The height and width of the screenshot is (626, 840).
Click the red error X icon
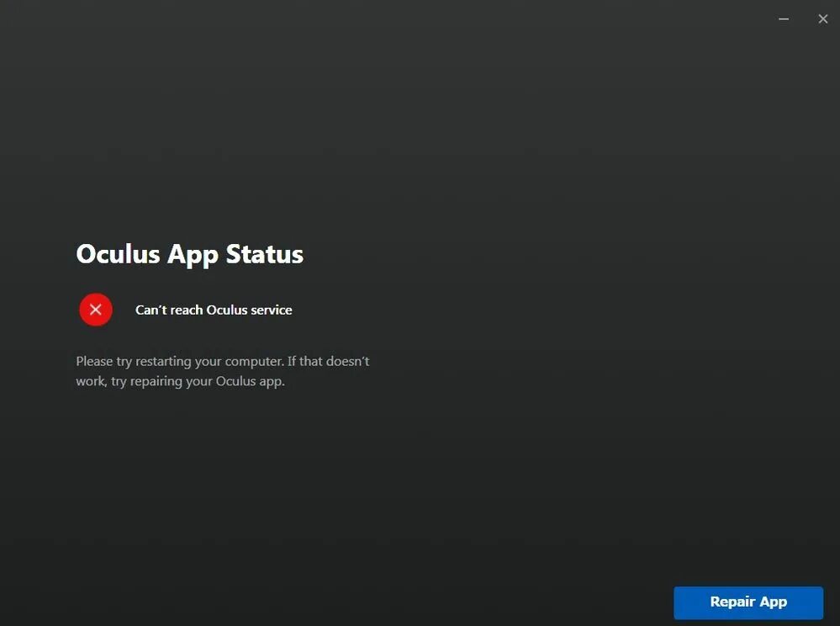[x=96, y=310]
